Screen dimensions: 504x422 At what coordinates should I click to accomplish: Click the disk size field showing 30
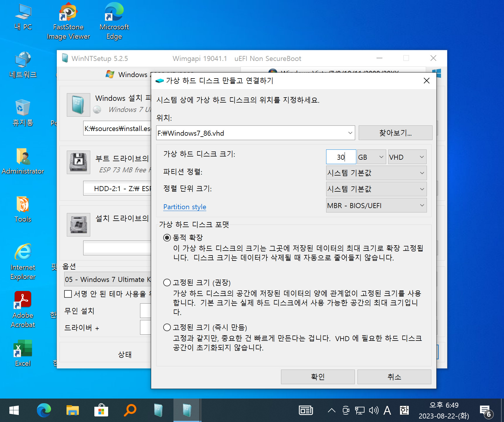coord(341,157)
